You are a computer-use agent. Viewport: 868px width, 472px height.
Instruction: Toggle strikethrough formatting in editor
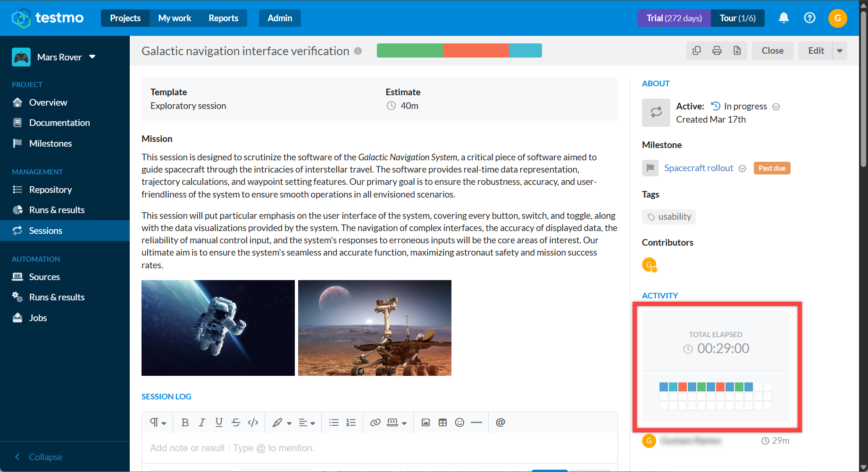click(x=236, y=422)
